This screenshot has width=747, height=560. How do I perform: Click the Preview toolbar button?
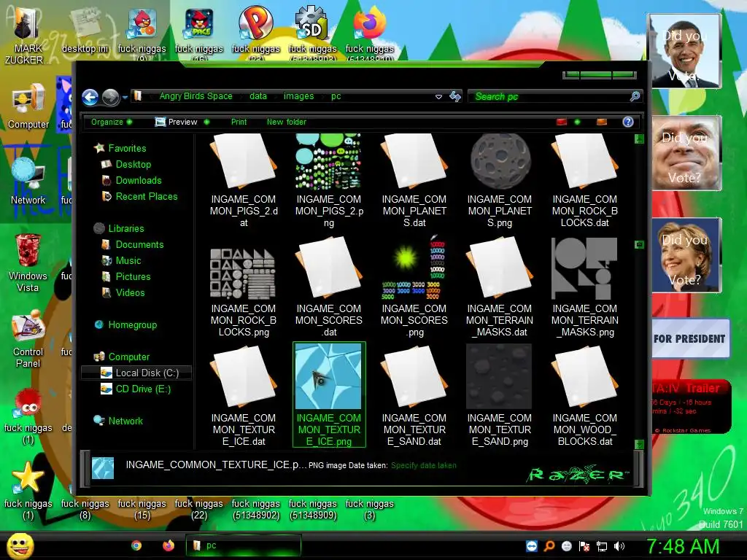pos(177,122)
